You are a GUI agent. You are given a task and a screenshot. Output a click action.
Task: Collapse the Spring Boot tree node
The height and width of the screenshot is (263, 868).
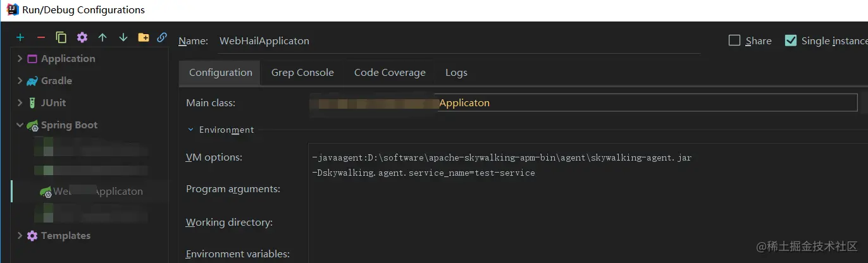pos(20,125)
